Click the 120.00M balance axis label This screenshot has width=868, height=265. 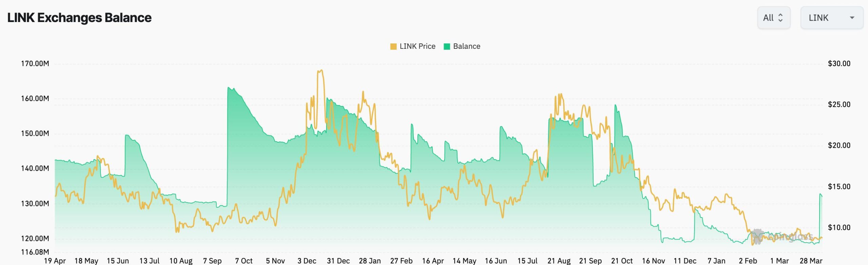[x=35, y=239]
